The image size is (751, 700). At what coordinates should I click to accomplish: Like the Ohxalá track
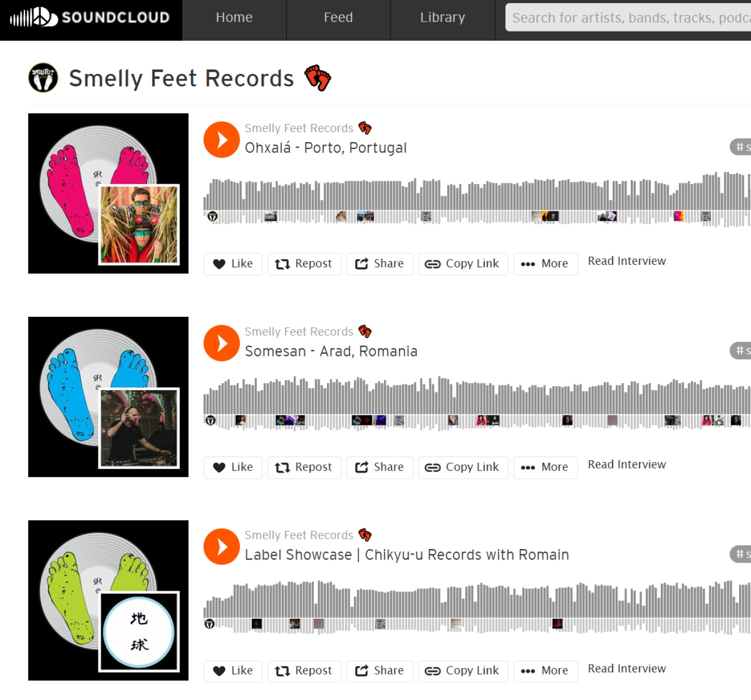(233, 264)
